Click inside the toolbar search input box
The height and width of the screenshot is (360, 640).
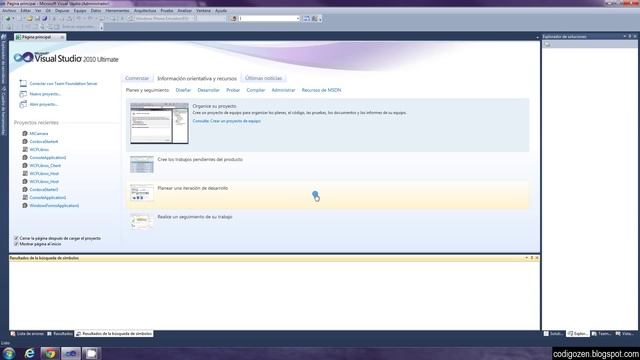tap(267, 18)
